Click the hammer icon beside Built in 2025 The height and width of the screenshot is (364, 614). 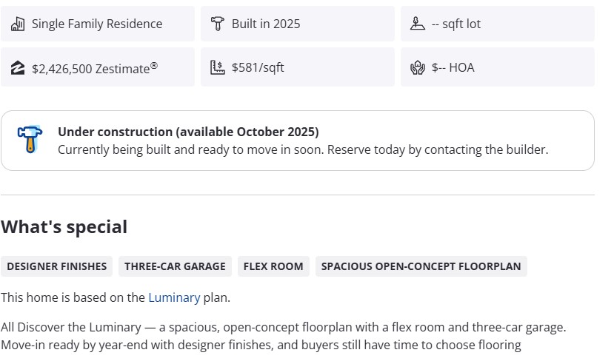217,24
